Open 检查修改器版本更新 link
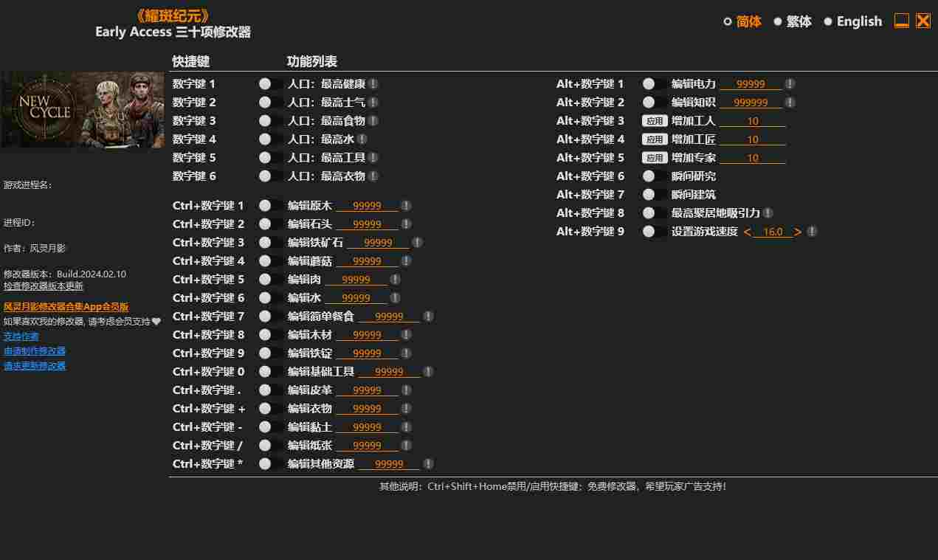The width and height of the screenshot is (938, 560). pyautogui.click(x=44, y=286)
